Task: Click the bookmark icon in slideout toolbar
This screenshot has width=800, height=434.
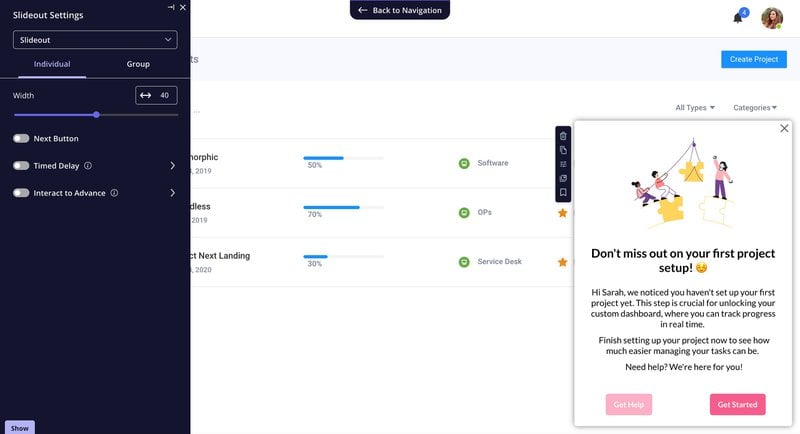Action: click(x=563, y=192)
